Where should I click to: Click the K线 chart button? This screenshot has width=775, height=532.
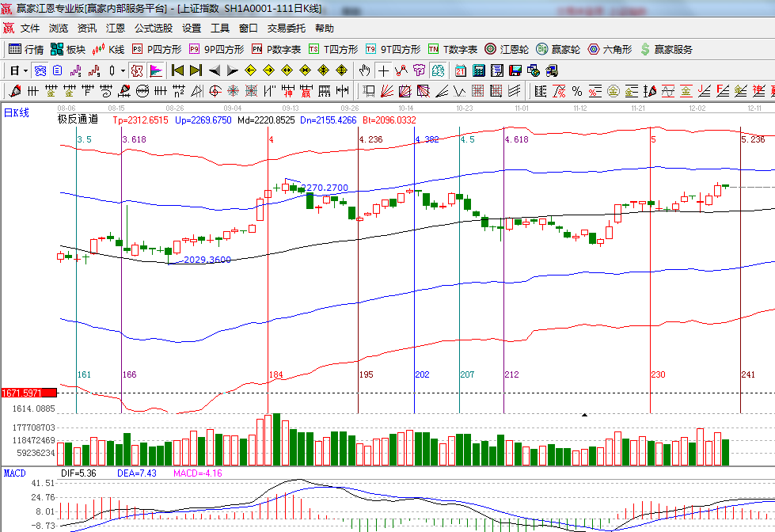[x=109, y=49]
